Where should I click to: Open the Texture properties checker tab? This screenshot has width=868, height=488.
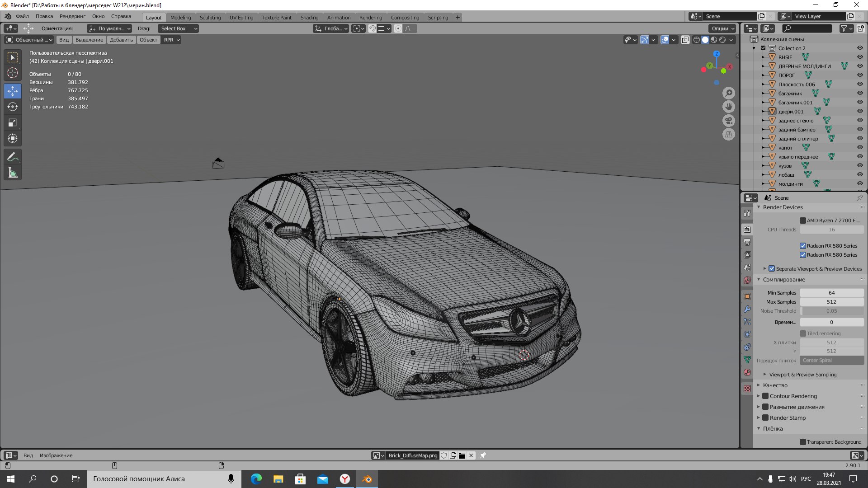pos(747,389)
